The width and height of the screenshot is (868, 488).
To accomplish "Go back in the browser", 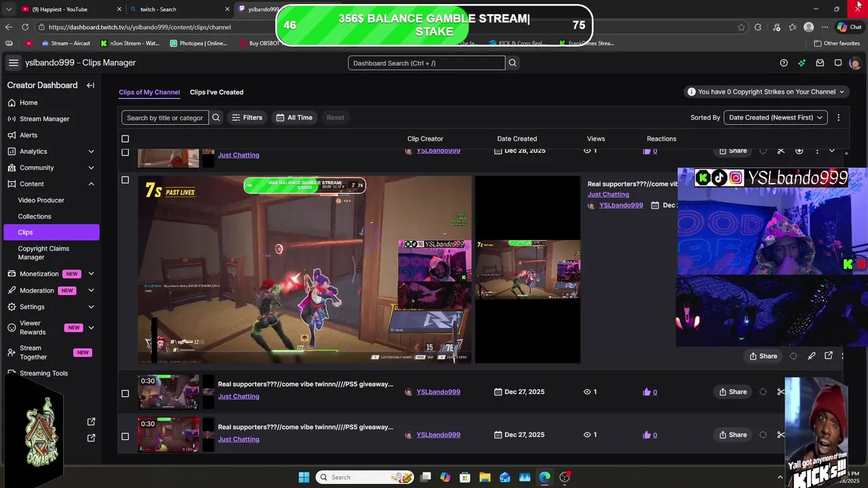I will (8, 27).
